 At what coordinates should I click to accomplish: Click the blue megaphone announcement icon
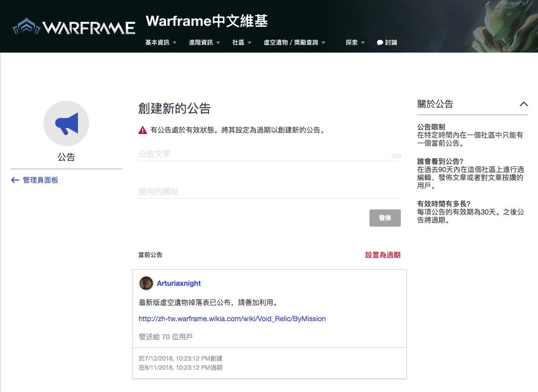pyautogui.click(x=67, y=123)
